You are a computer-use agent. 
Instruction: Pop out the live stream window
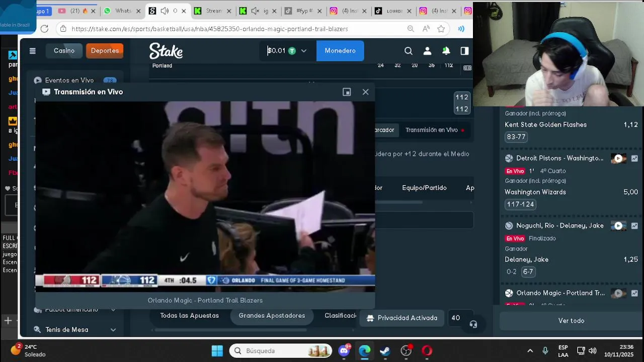tap(347, 92)
